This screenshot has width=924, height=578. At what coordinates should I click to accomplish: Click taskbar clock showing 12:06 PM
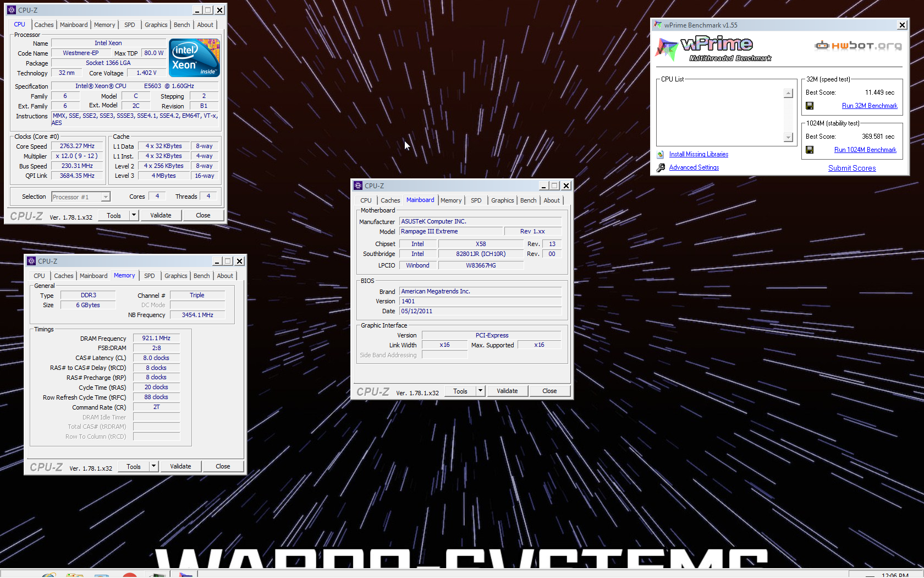(895, 575)
